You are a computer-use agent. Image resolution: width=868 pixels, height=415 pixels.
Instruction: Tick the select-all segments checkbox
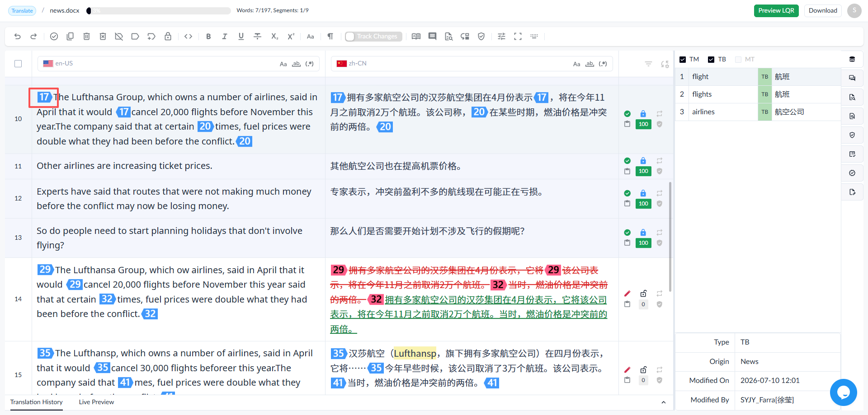[x=18, y=64]
